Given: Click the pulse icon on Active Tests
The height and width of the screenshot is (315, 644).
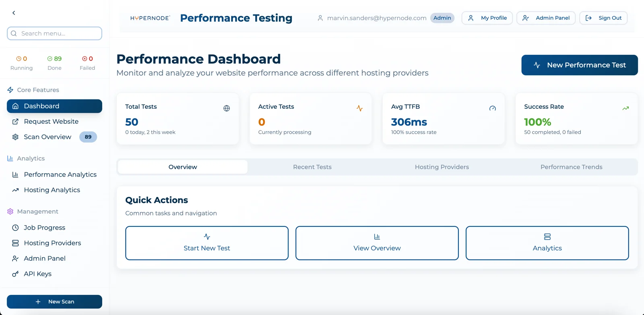Looking at the screenshot, I should click(x=360, y=108).
